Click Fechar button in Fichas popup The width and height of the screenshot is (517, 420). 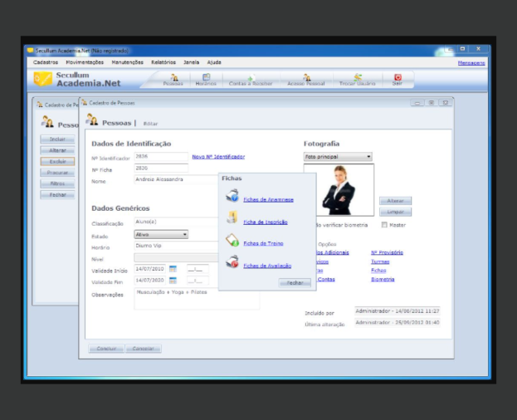click(295, 283)
